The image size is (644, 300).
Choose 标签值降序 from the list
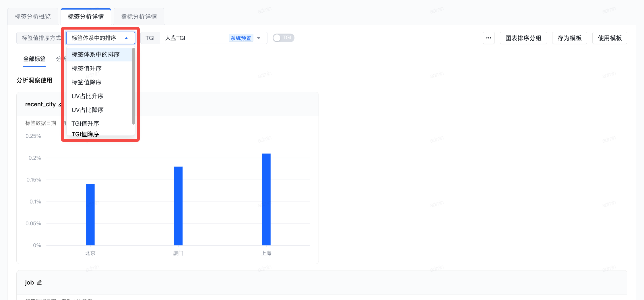coord(87,82)
